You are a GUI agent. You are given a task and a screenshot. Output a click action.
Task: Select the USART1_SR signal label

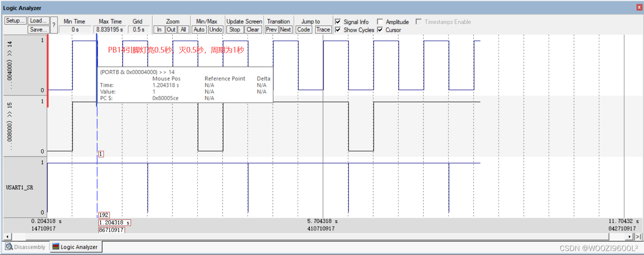pyautogui.click(x=20, y=187)
